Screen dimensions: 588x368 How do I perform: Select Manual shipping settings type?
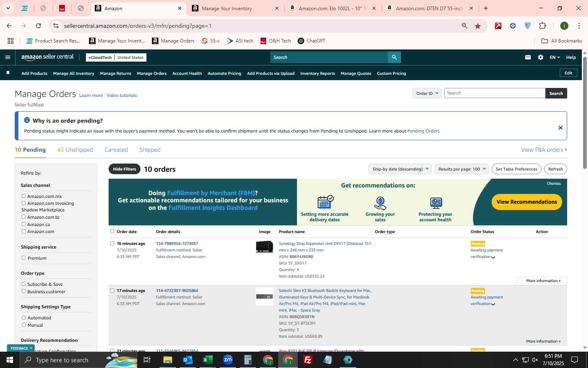(24, 325)
